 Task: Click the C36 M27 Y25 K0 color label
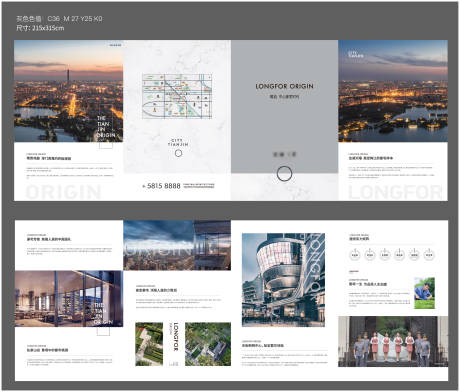(x=75, y=19)
